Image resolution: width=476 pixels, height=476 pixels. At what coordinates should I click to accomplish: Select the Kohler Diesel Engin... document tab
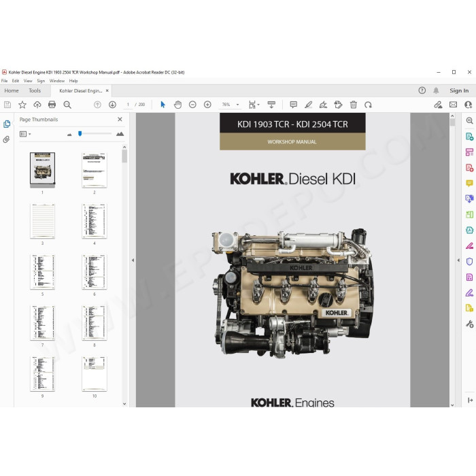[x=80, y=90]
